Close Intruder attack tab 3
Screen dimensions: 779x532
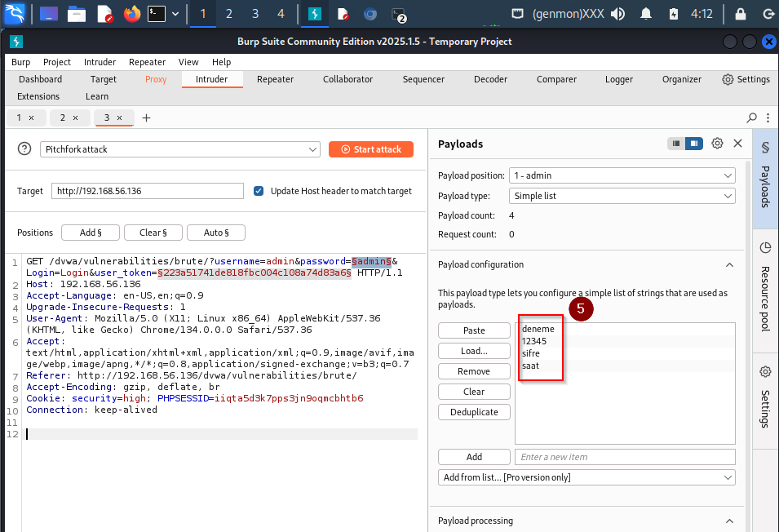tap(119, 117)
